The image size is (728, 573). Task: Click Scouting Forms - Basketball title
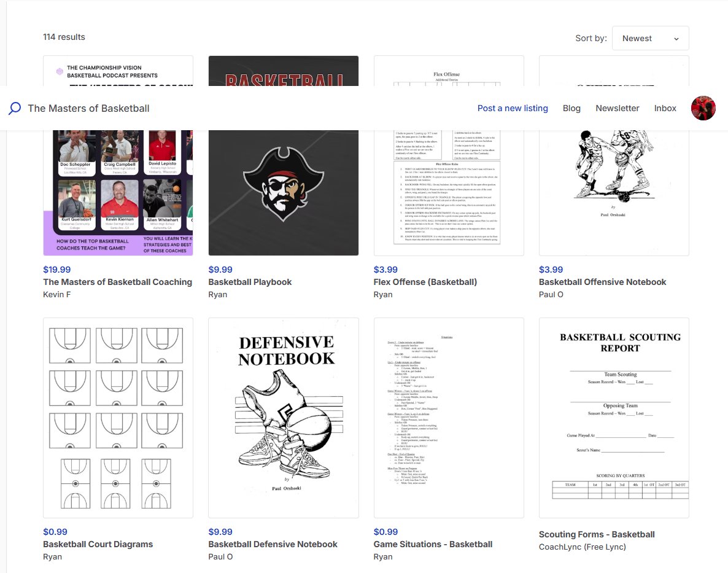[x=597, y=534]
